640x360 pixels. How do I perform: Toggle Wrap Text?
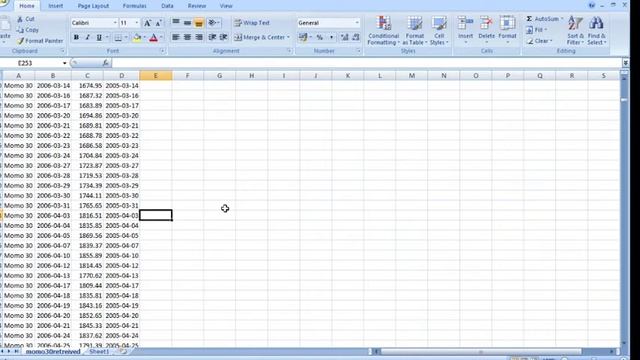(252, 23)
